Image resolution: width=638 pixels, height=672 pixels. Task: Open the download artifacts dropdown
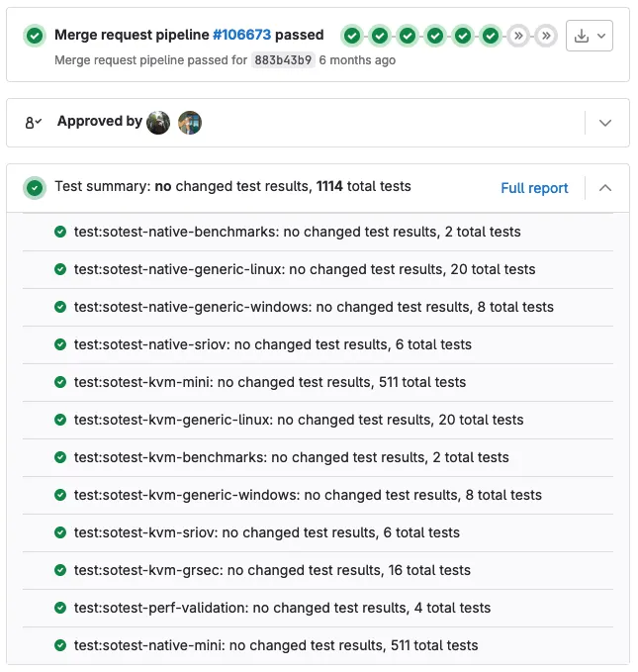pos(590,36)
